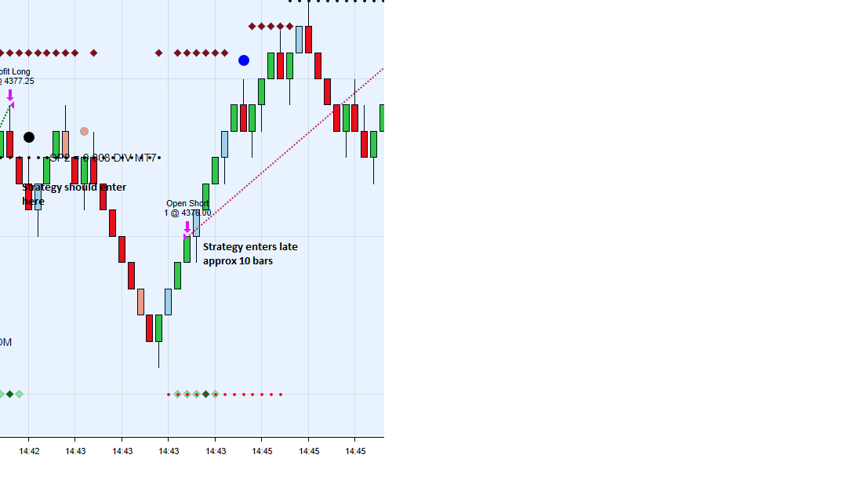This screenshot has width=868, height=491.
Task: Click the magenta arrow under Profit Long label
Action: coord(9,96)
